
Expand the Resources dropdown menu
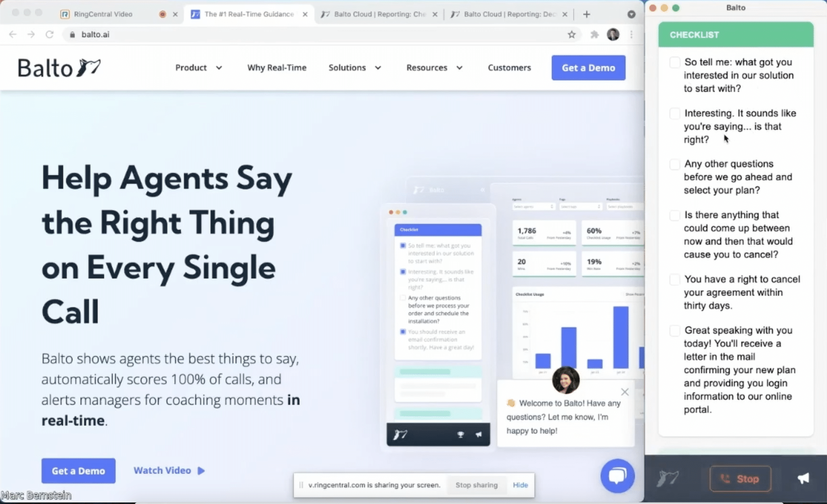434,67
